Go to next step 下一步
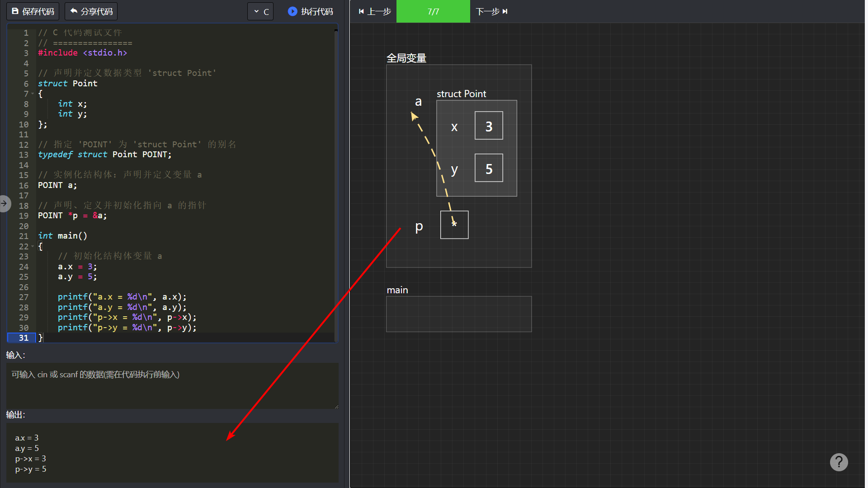 tap(492, 11)
